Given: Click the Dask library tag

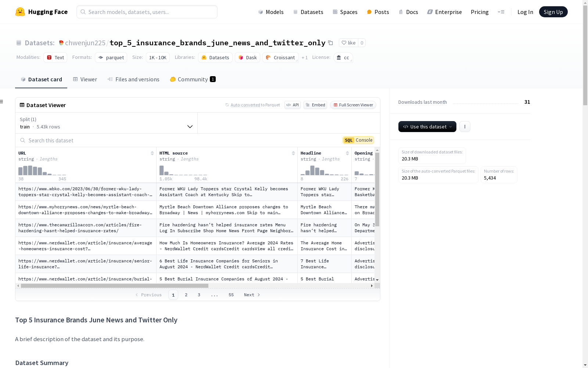Looking at the screenshot, I should 248,57.
